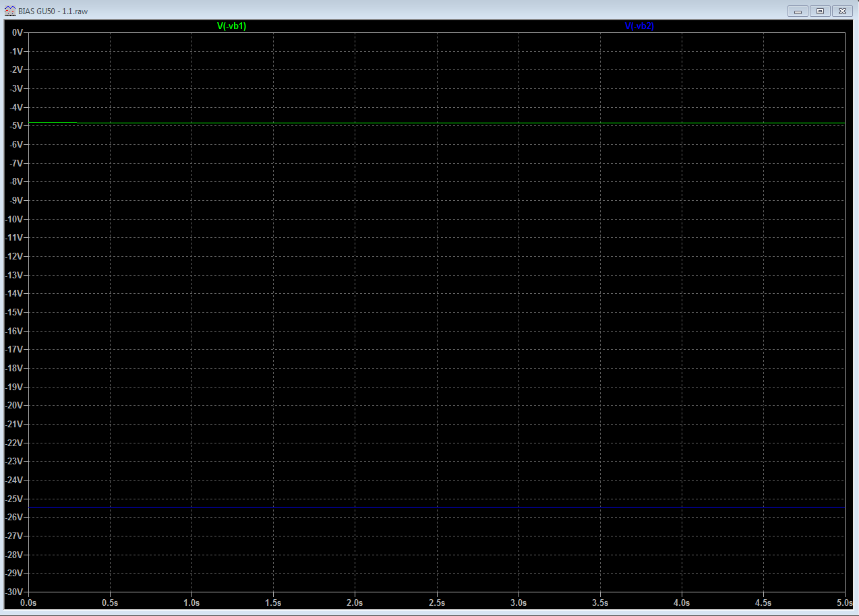The image size is (859, 616).
Task: Click the 4.0s time axis label
Action: (681, 602)
